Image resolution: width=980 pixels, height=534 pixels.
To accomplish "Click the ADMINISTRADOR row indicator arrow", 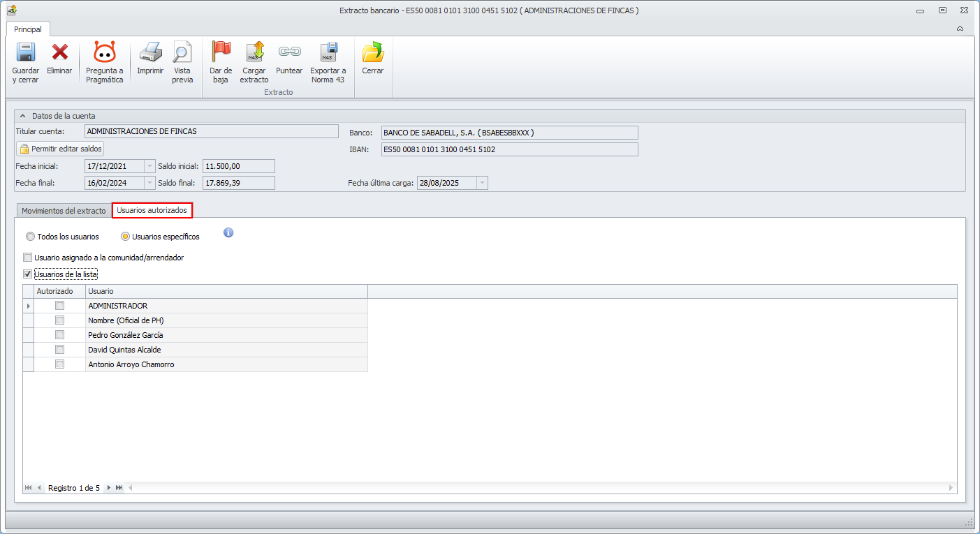I will click(x=29, y=306).
